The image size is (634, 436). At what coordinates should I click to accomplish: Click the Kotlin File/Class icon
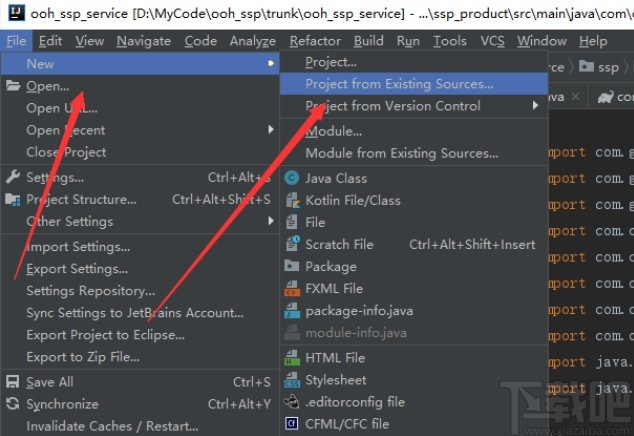292,200
